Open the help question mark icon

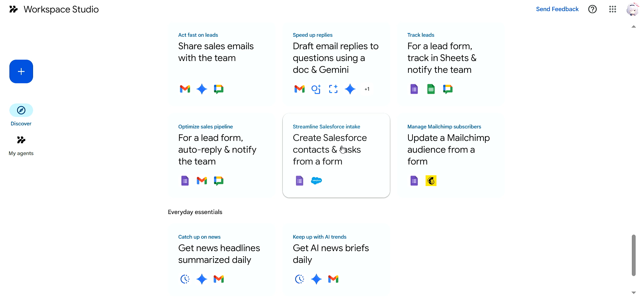pos(592,9)
